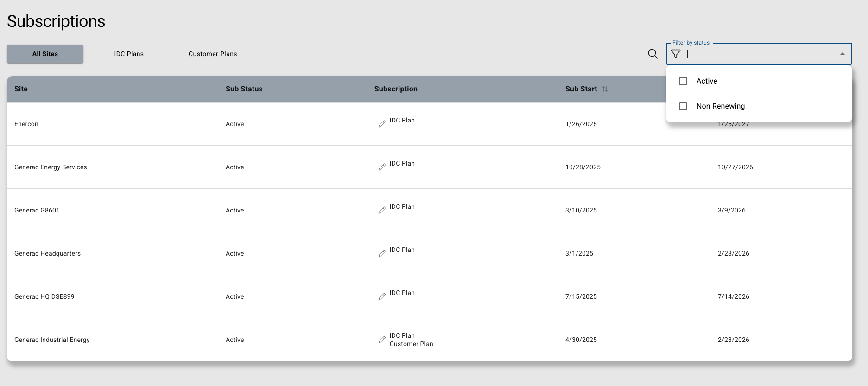Click inside the Filter by status field
This screenshot has height=386, width=868.
click(760, 54)
